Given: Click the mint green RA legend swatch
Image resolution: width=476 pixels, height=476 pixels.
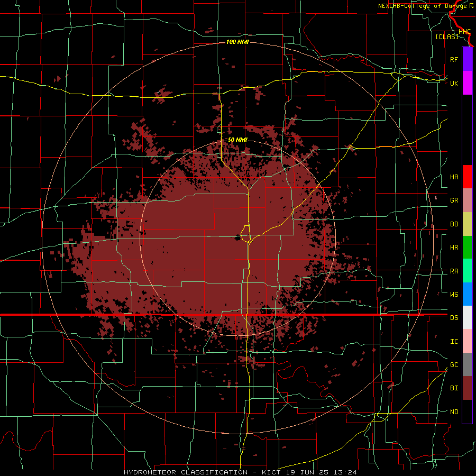Looking at the screenshot, I should (x=467, y=271).
